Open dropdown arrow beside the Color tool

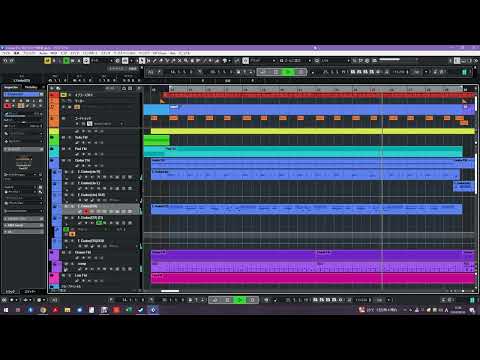click(230, 61)
